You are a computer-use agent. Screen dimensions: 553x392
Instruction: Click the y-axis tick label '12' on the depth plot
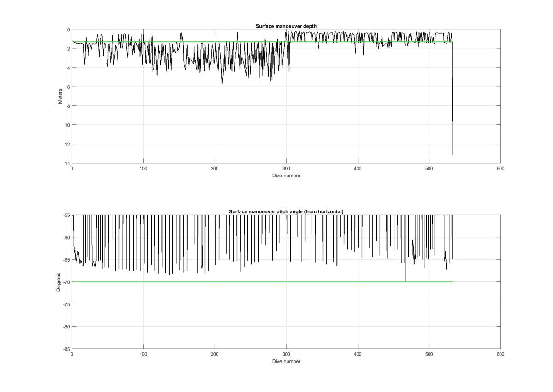point(67,144)
